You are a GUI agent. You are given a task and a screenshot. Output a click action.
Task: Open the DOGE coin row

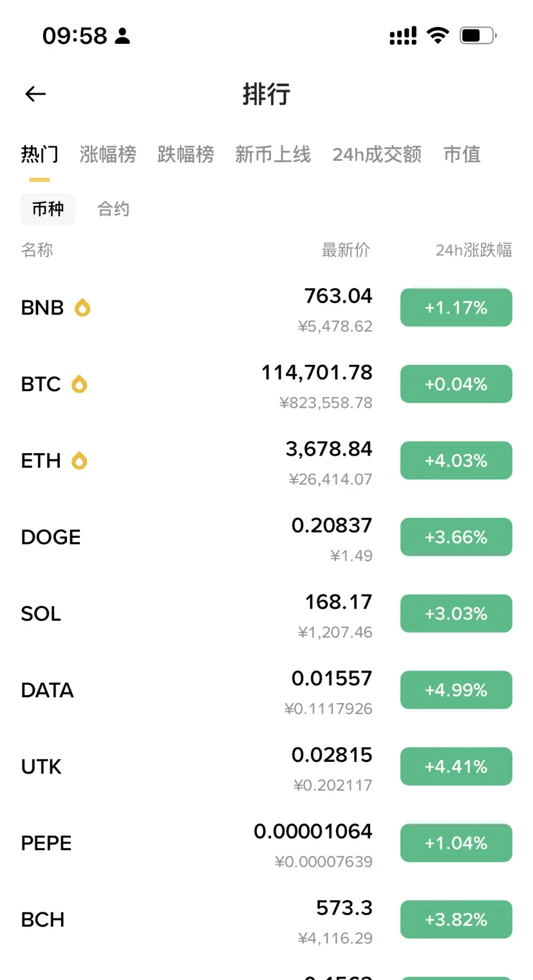point(266,537)
